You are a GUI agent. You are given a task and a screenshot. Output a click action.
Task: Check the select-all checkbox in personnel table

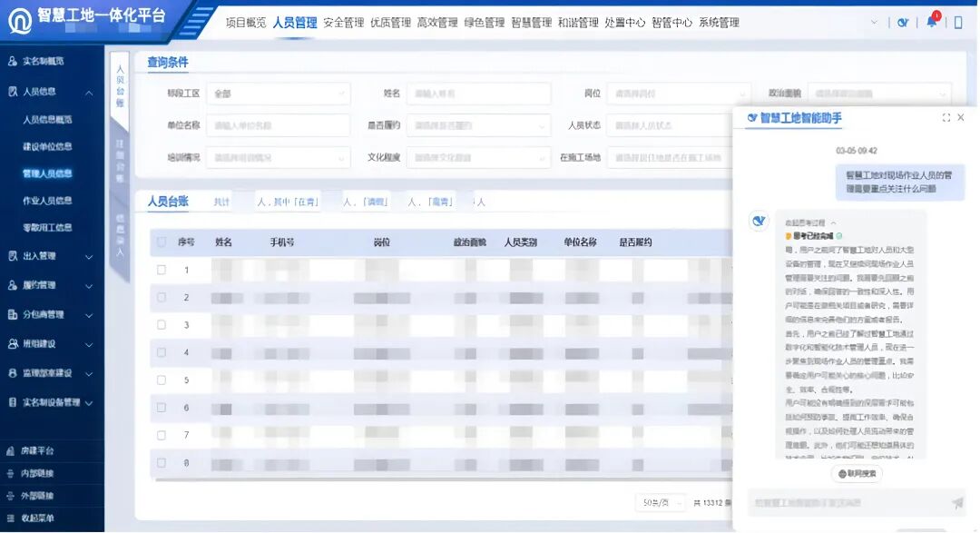pyautogui.click(x=162, y=241)
